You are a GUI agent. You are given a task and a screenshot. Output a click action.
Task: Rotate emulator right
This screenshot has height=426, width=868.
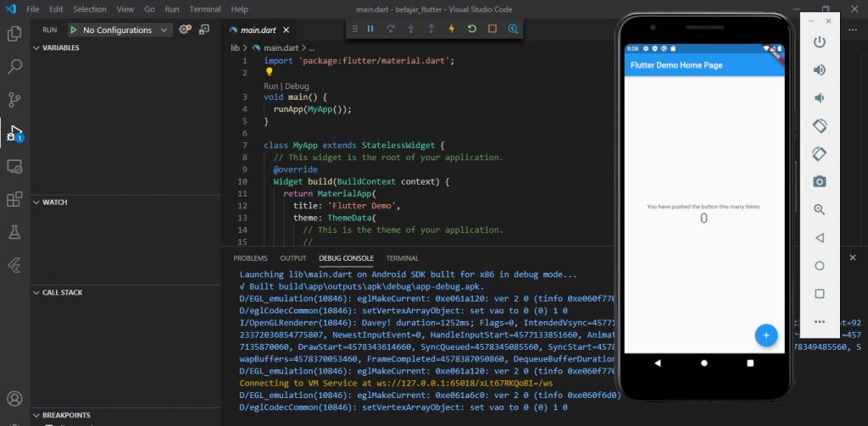point(820,153)
